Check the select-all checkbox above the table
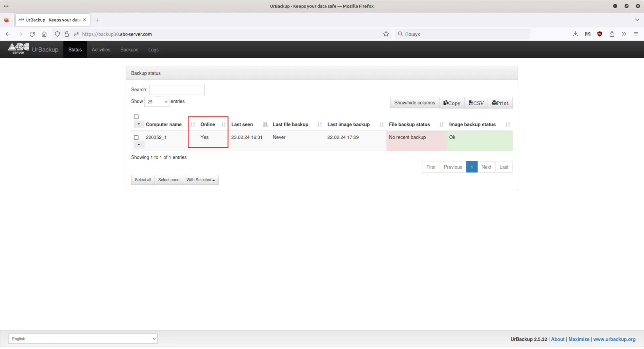The image size is (644, 349). pyautogui.click(x=136, y=116)
